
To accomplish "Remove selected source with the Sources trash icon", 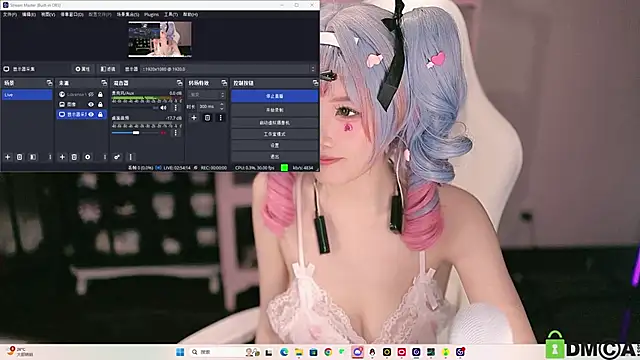I will (x=74, y=157).
